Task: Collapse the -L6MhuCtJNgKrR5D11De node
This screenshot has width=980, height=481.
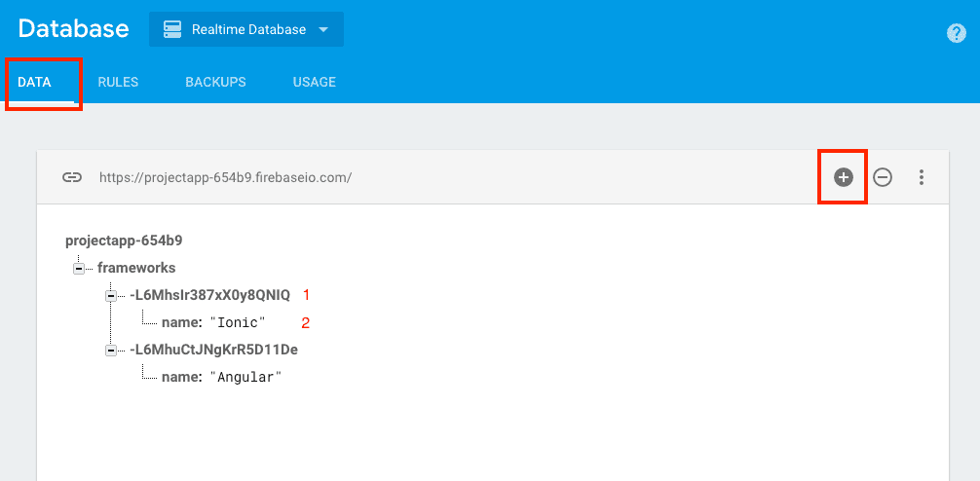Action: click(111, 350)
